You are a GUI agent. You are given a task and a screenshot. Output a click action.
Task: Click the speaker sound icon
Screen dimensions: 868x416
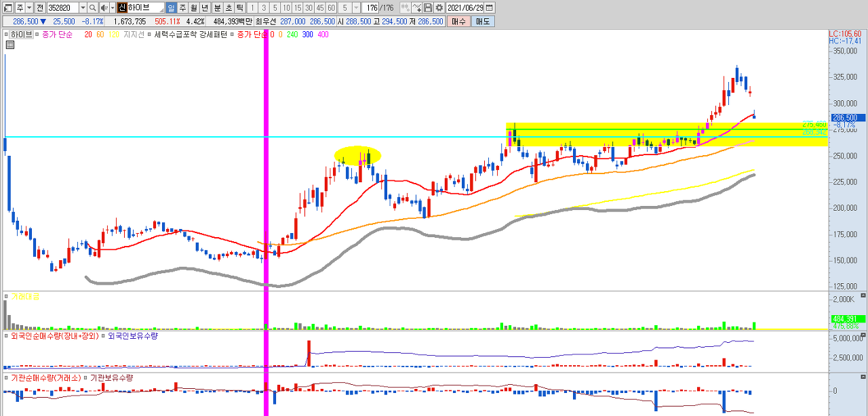point(103,7)
